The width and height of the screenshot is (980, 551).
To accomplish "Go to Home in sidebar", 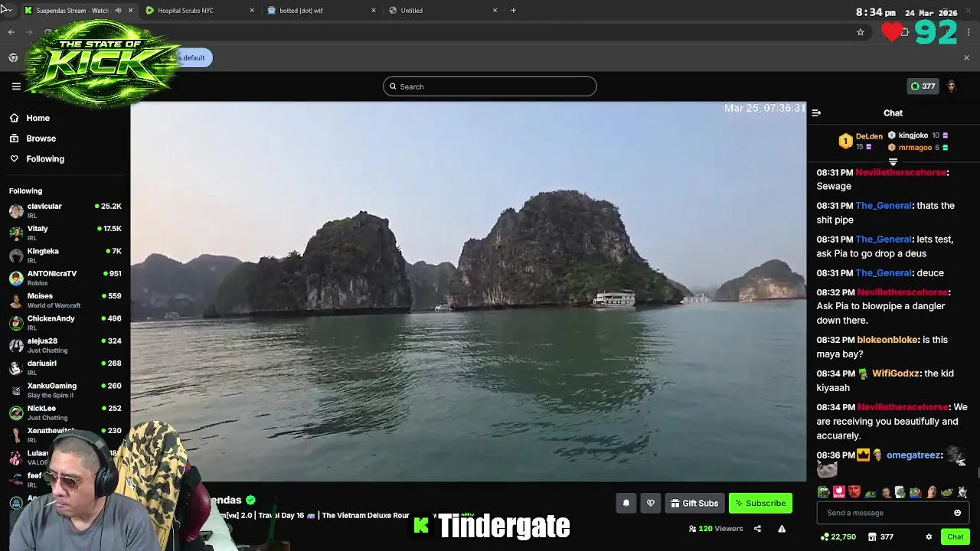I will 30,118.
